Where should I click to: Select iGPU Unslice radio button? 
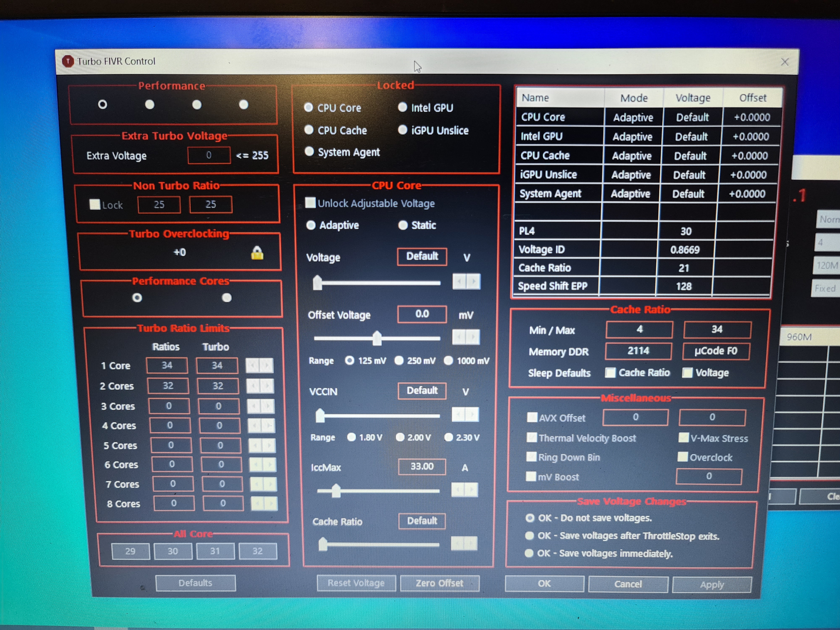tap(402, 130)
